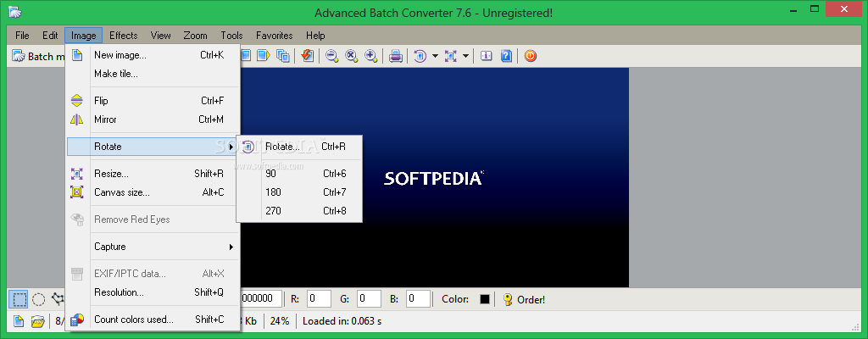Choose New image... from Image menu
Screen dimensions: 868x339
(153, 55)
